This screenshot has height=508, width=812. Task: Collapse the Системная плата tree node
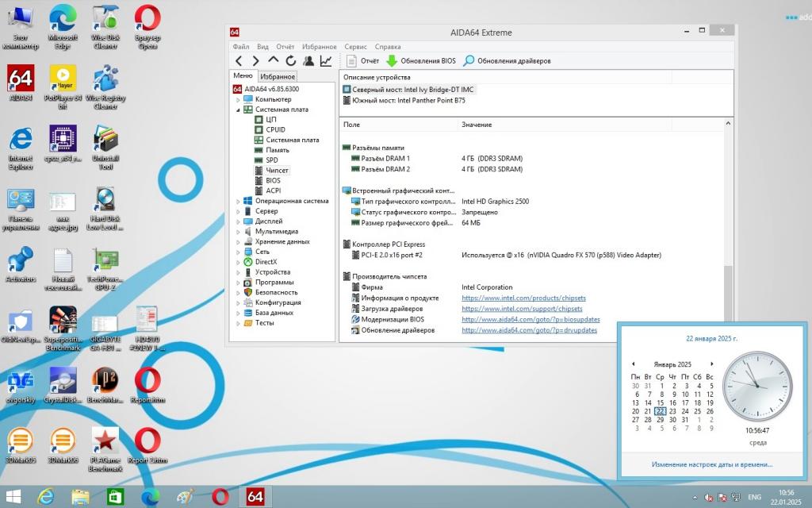tap(238, 110)
